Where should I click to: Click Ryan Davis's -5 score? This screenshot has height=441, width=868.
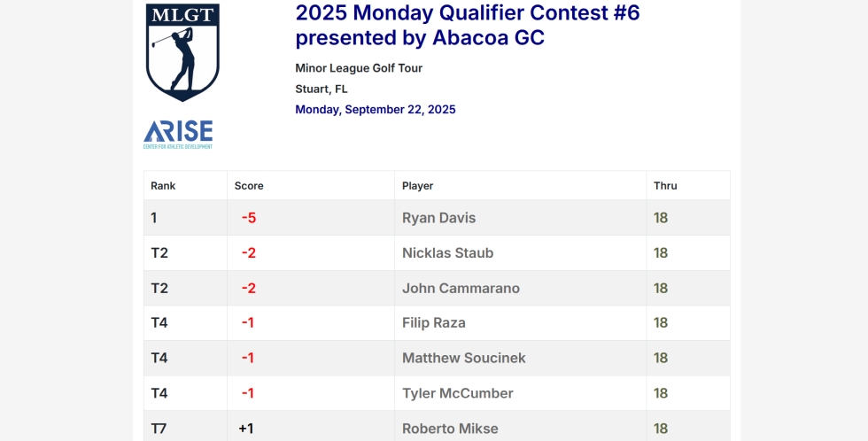pyautogui.click(x=249, y=218)
